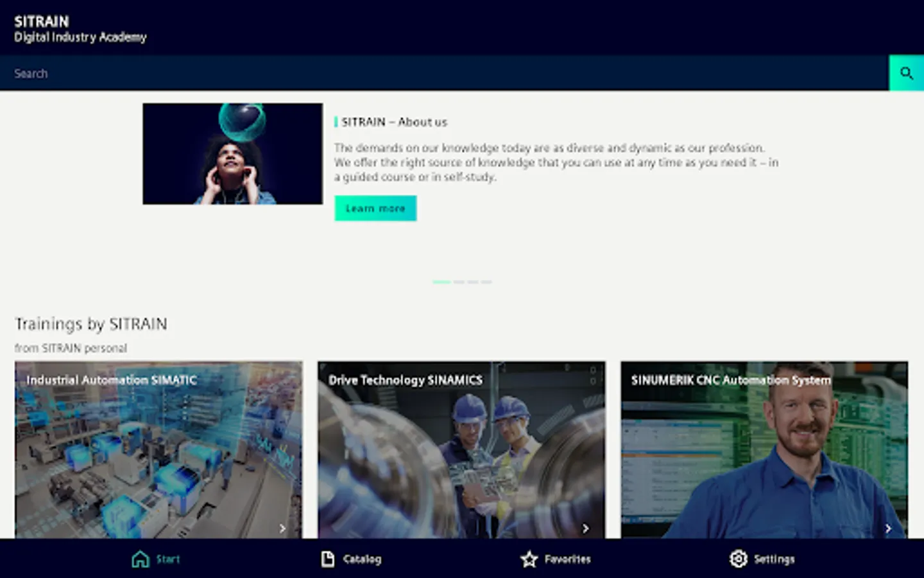Open the Catalog document icon
Screen dimensions: 924x578
coord(327,559)
